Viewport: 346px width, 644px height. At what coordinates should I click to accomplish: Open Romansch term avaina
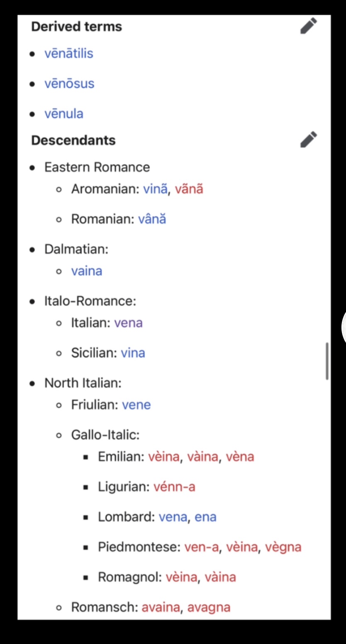point(161,608)
